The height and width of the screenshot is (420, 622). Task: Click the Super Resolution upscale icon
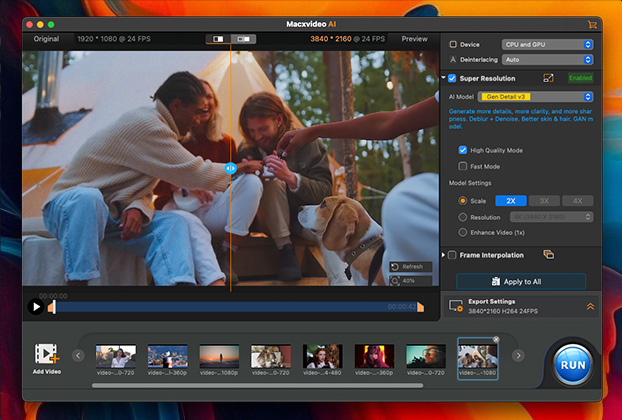[x=548, y=78]
